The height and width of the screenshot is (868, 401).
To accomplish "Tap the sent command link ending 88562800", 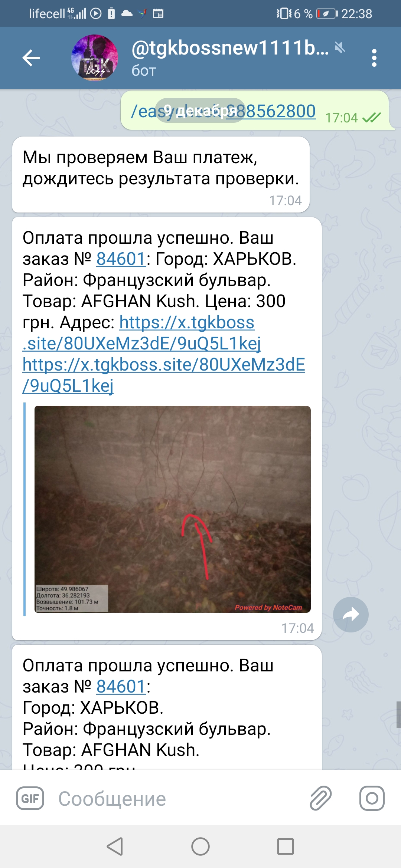I will [223, 111].
